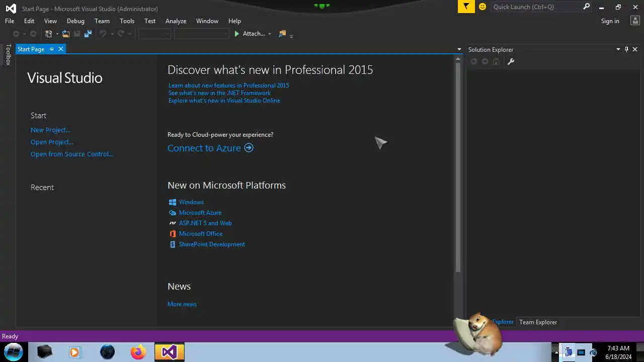Image resolution: width=644 pixels, height=362 pixels.
Task: Open the media player taskbar icon
Action: (75, 352)
